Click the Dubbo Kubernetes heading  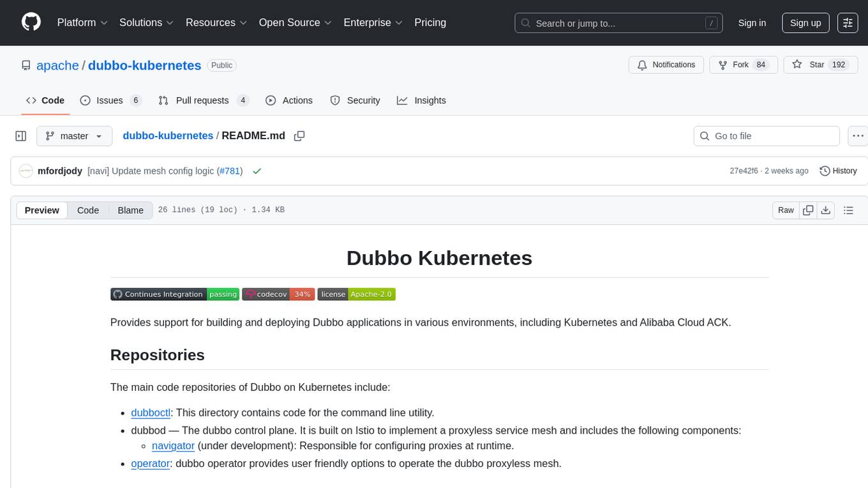pos(439,258)
